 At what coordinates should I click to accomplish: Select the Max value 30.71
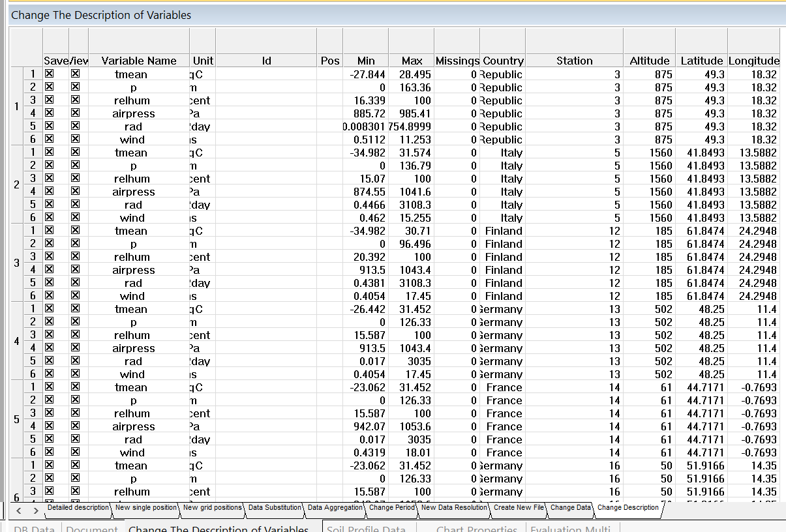point(418,231)
